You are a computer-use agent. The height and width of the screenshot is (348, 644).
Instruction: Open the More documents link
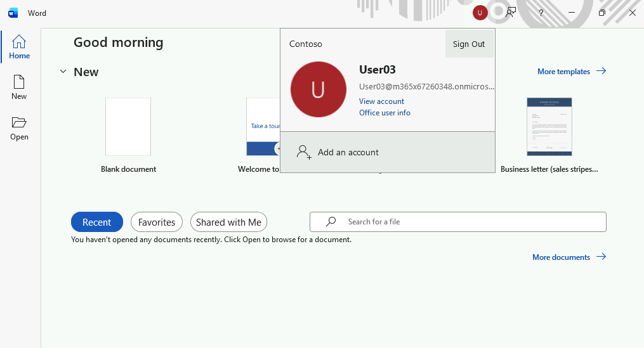561,257
